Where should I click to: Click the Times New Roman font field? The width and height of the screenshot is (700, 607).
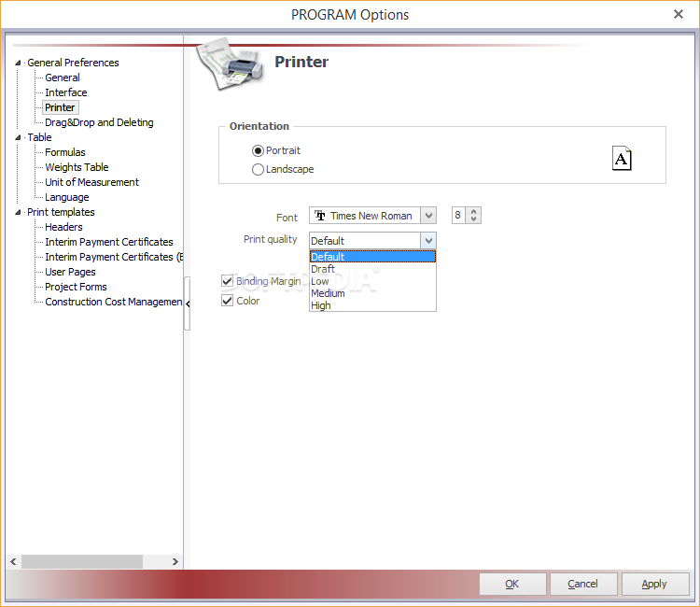[x=365, y=216]
